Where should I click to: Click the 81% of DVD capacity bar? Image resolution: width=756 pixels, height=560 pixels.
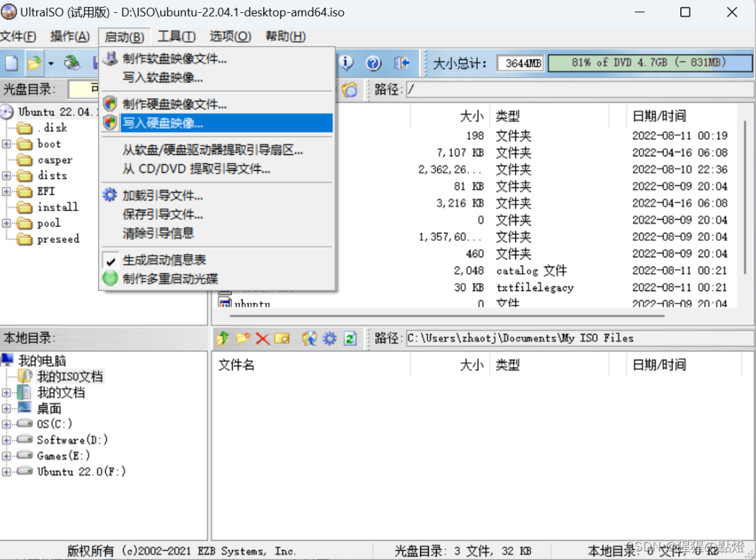pos(649,63)
